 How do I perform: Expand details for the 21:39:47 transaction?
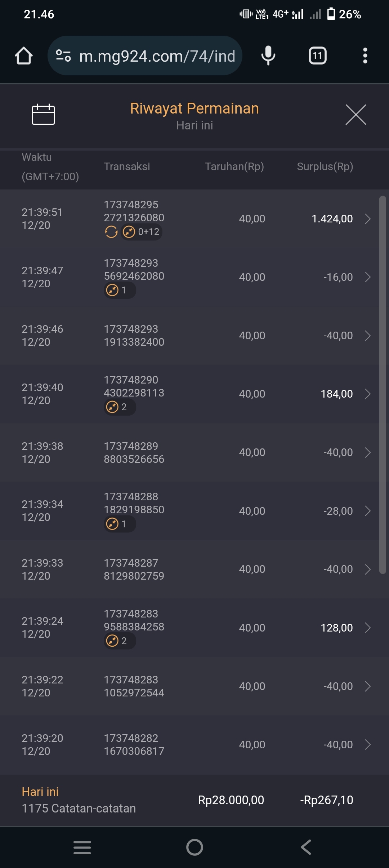click(367, 277)
